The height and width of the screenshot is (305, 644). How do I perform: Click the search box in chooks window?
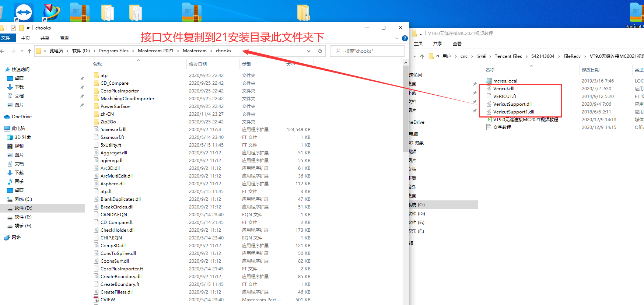click(367, 51)
